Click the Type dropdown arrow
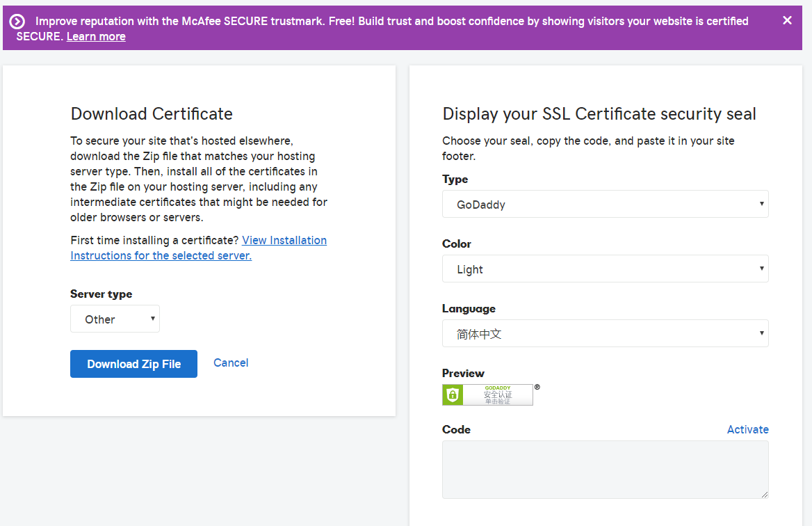 [761, 203]
